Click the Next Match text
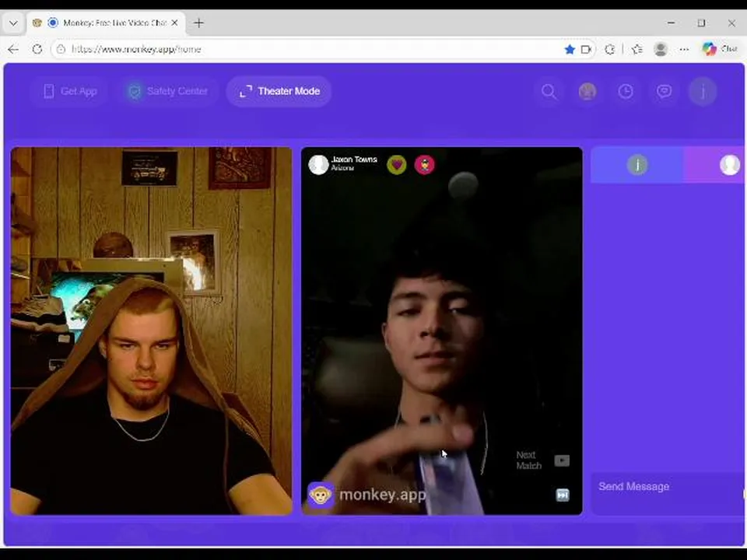This screenshot has height=560, width=747. 529,460
